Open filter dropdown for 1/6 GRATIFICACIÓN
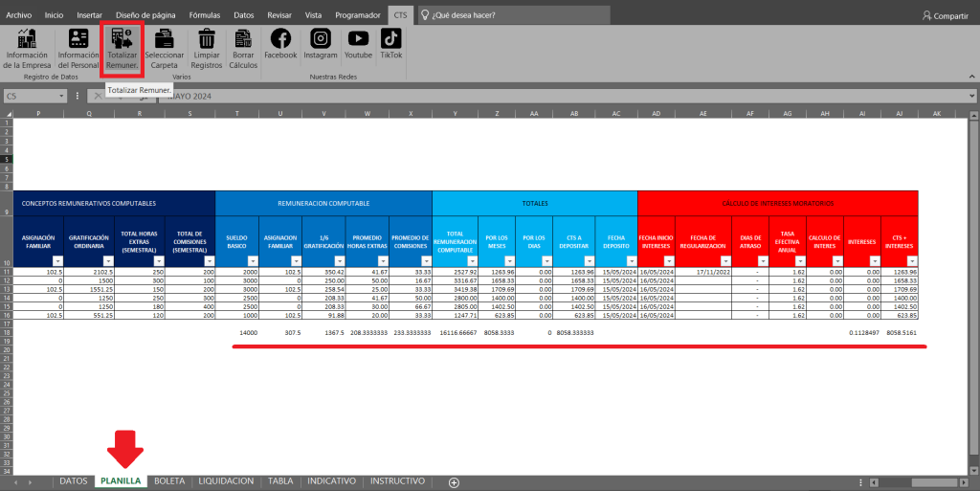980x491 pixels. [340, 261]
